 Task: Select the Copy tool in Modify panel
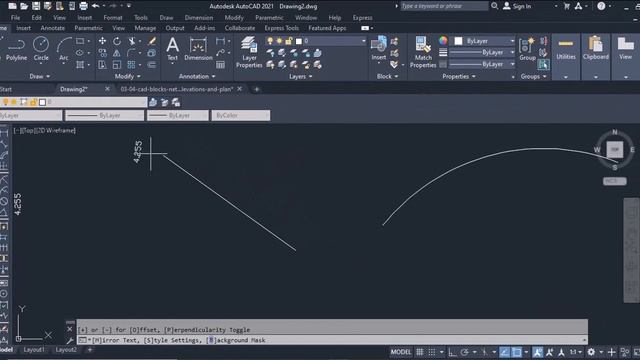pyautogui.click(x=102, y=53)
